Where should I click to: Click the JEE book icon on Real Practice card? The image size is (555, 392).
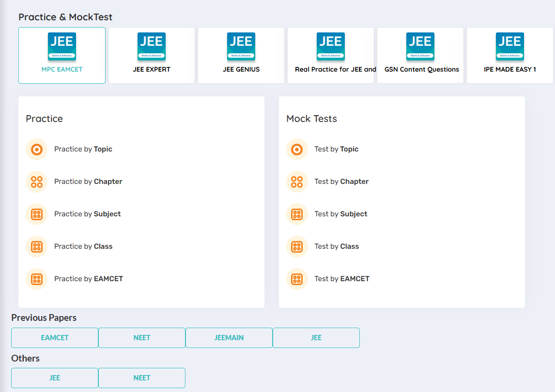(x=331, y=46)
